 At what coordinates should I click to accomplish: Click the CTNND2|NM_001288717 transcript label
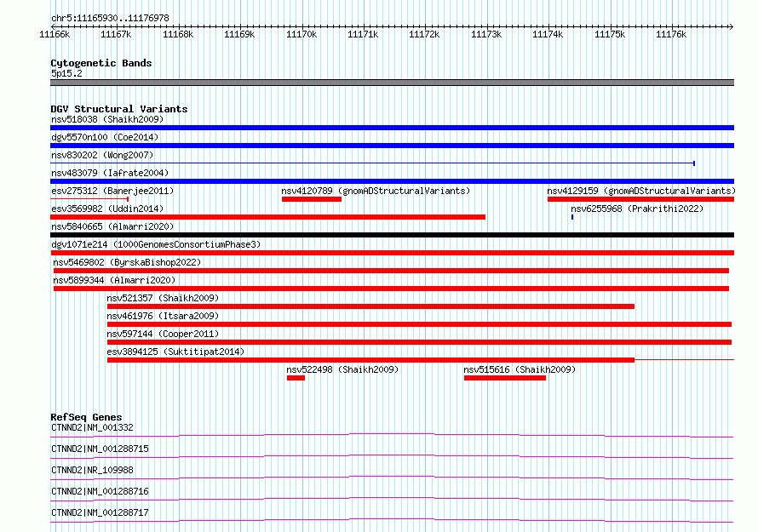point(100,512)
